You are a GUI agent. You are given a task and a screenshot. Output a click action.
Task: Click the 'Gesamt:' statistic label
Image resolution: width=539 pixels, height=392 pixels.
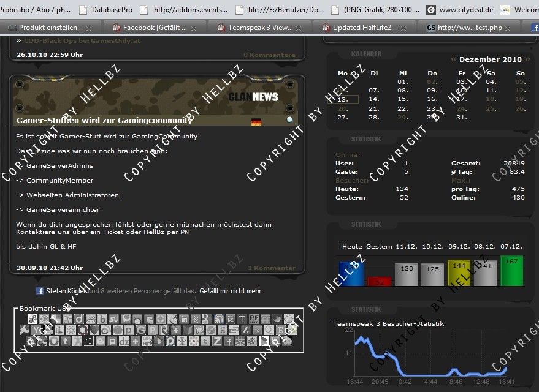coord(466,163)
